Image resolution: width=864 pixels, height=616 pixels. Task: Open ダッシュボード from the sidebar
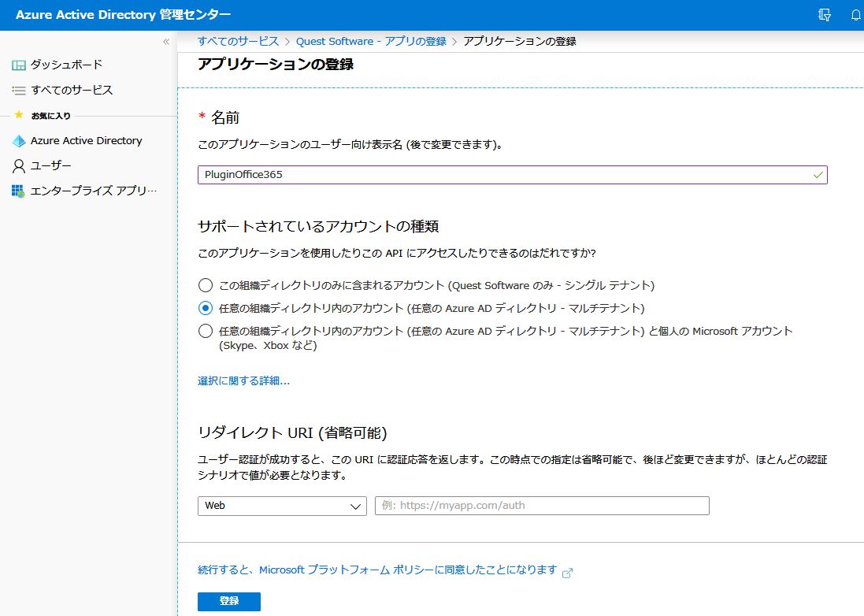67,65
